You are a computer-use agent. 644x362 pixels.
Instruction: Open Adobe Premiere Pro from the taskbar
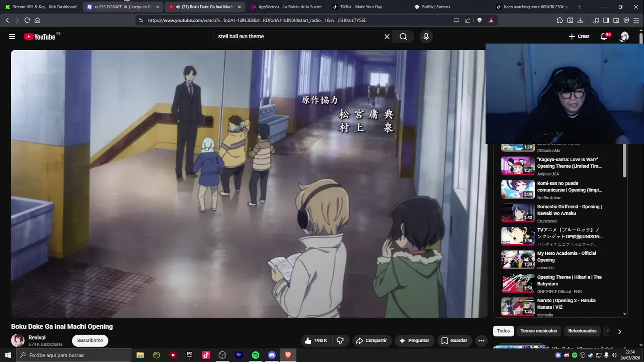tap(239, 355)
